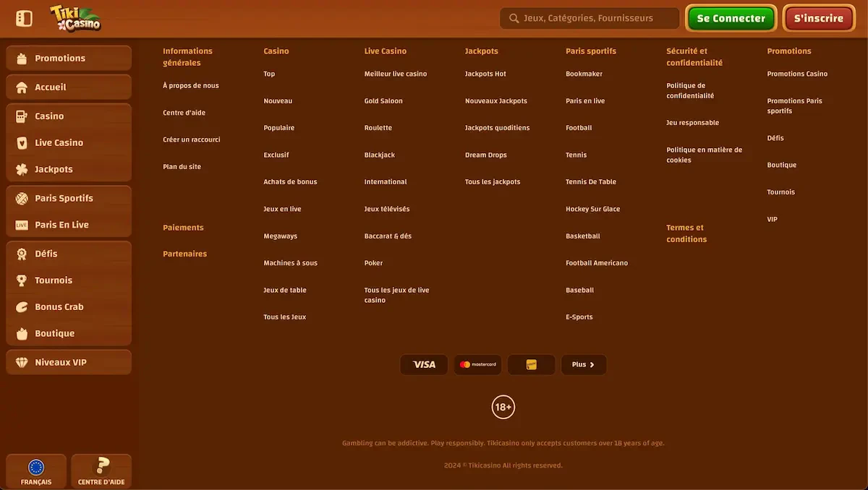Open the Plan du site link
Screen dimensions: 868x490
point(182,167)
